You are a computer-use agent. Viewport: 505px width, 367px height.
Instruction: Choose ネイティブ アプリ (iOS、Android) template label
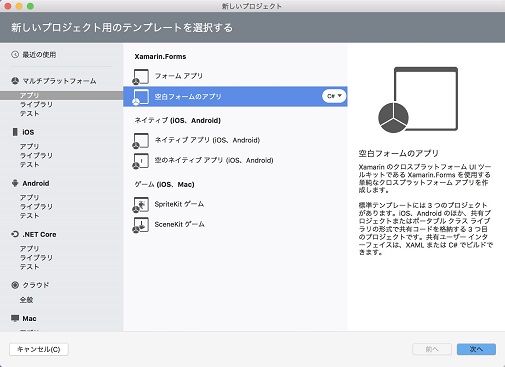[207, 140]
